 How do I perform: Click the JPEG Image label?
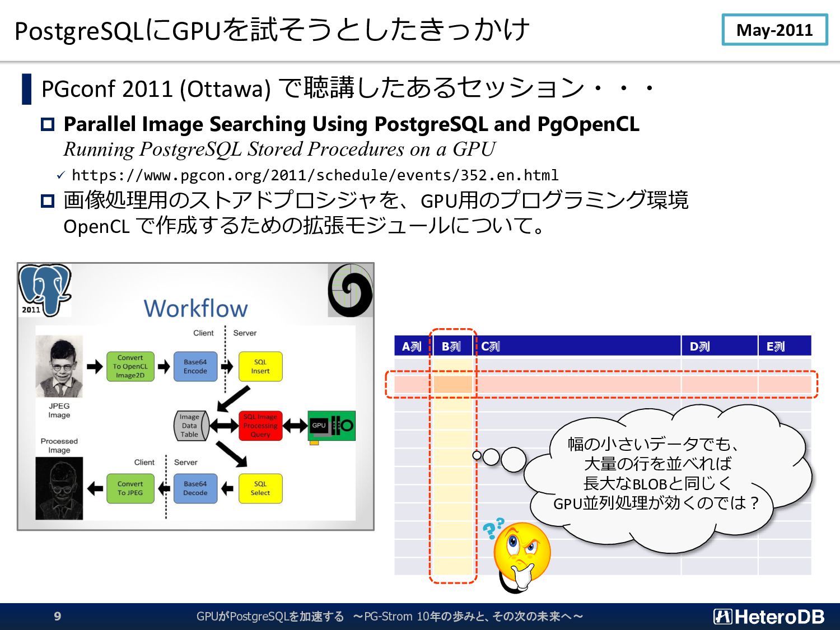pyautogui.click(x=59, y=410)
